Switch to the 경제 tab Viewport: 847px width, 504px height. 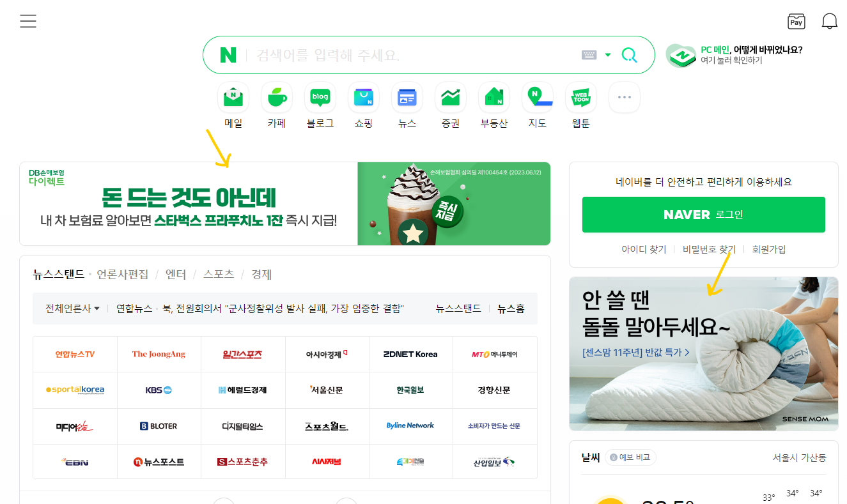click(x=261, y=275)
